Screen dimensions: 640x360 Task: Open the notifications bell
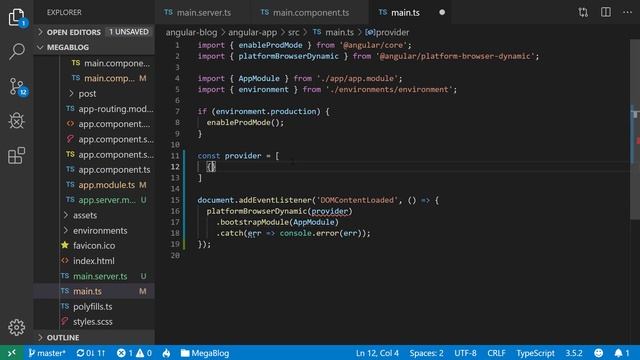click(x=622, y=353)
